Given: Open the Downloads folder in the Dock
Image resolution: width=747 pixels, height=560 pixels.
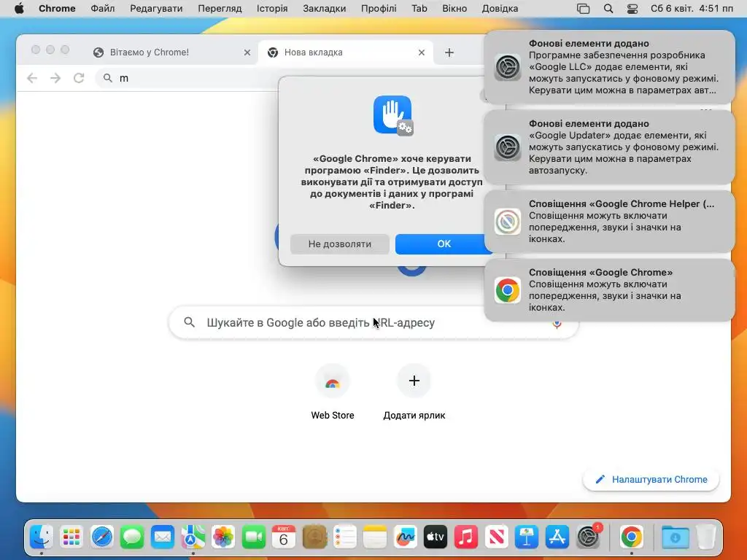Looking at the screenshot, I should point(675,537).
